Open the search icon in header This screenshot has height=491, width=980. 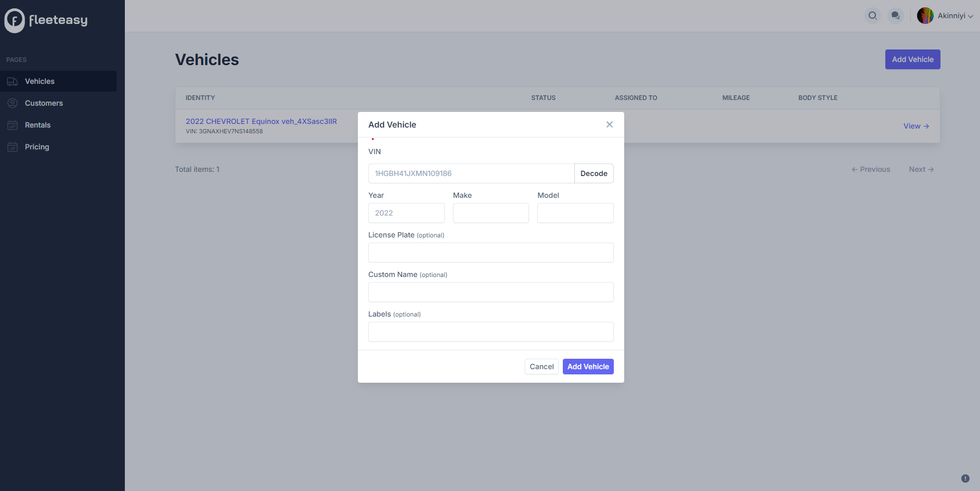[x=873, y=16]
